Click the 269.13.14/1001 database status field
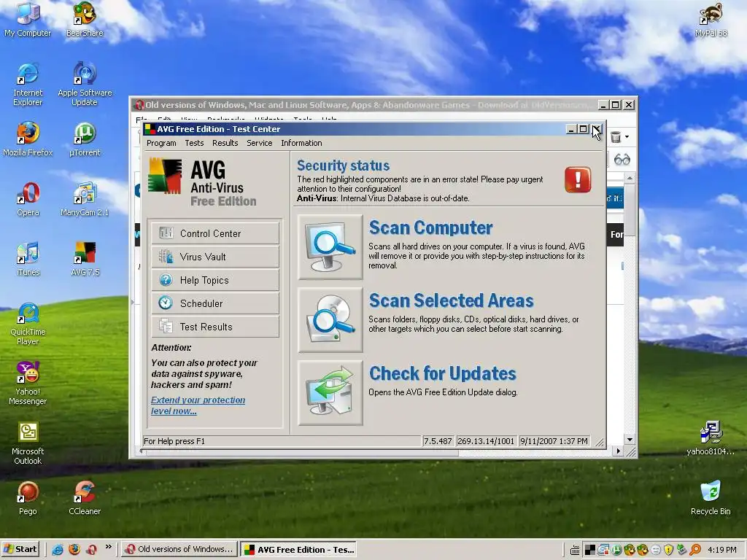 [x=486, y=441]
